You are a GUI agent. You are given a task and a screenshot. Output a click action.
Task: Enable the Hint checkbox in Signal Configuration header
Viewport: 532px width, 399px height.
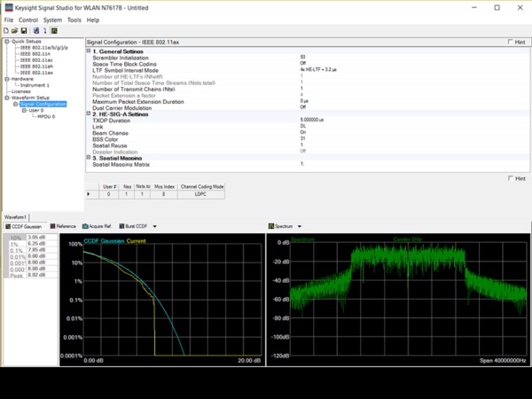511,42
